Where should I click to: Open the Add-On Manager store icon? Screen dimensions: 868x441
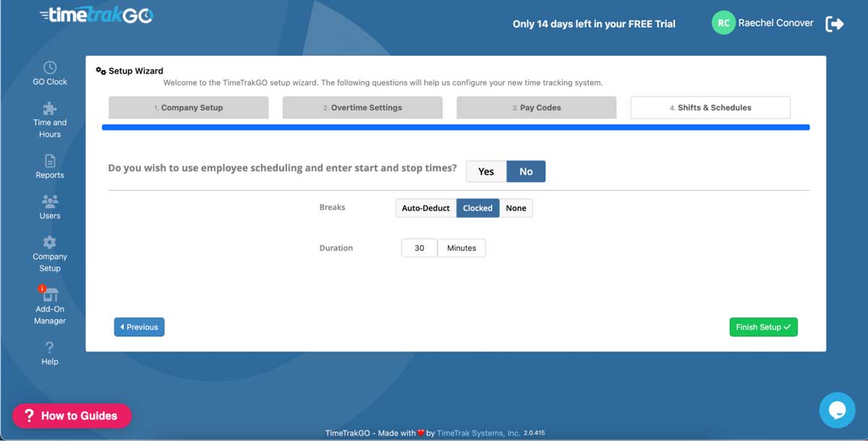pyautogui.click(x=50, y=294)
